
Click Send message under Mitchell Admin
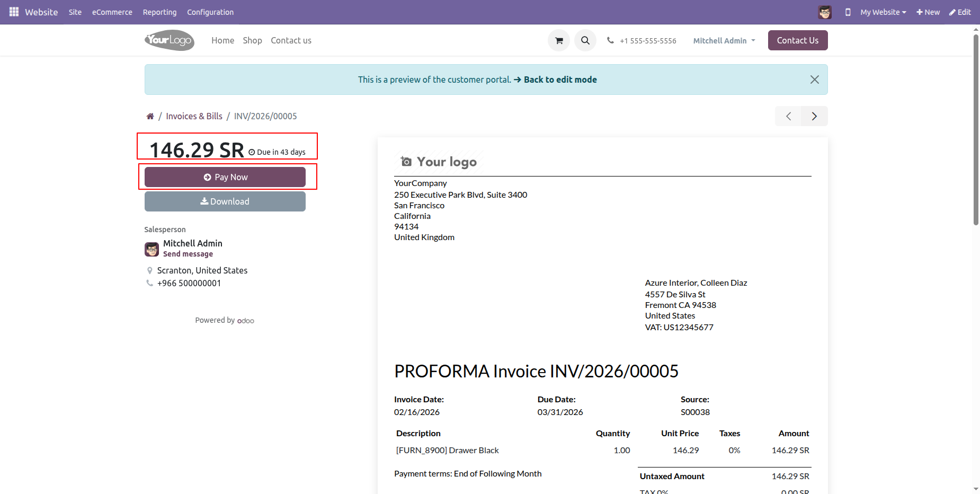[188, 254]
